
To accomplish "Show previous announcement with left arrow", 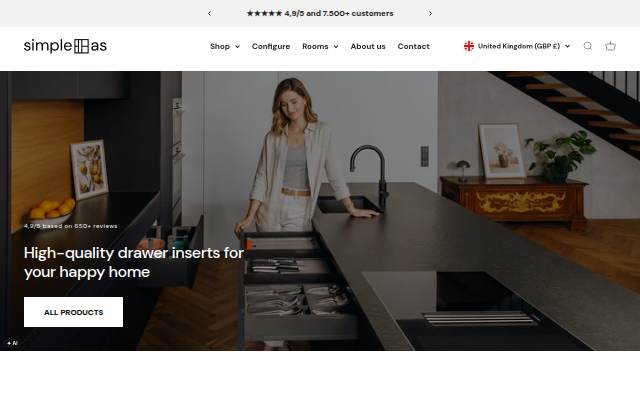I will (x=209, y=13).
